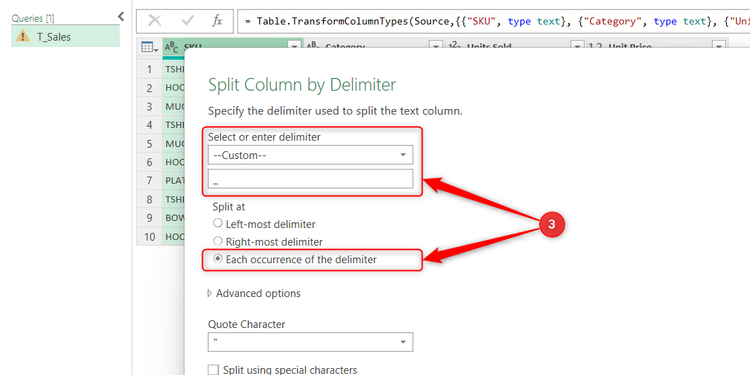Select row number 9 in the grid
This screenshot has height=375, width=750.
149,218
